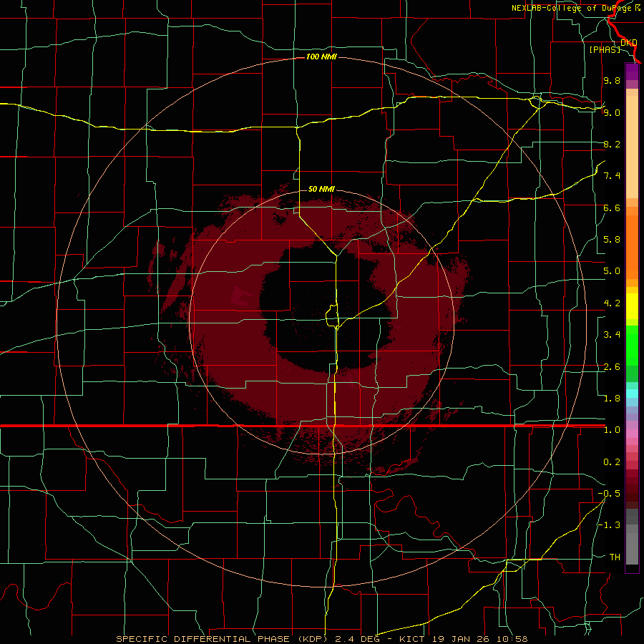The width and height of the screenshot is (644, 644).
Task: Click the TH threshold label on the scale
Action: click(615, 557)
